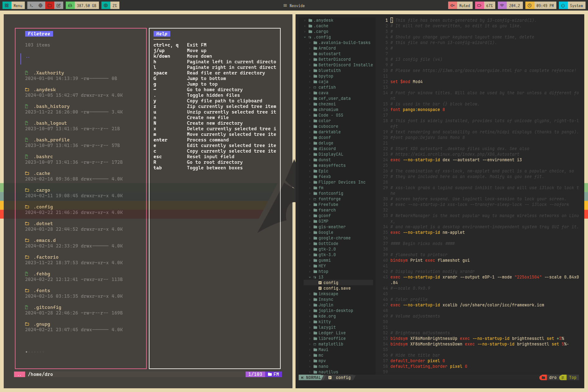This screenshot has height=392, width=588.
Task: Toggle the muted speaker icon
Action: tap(452, 6)
